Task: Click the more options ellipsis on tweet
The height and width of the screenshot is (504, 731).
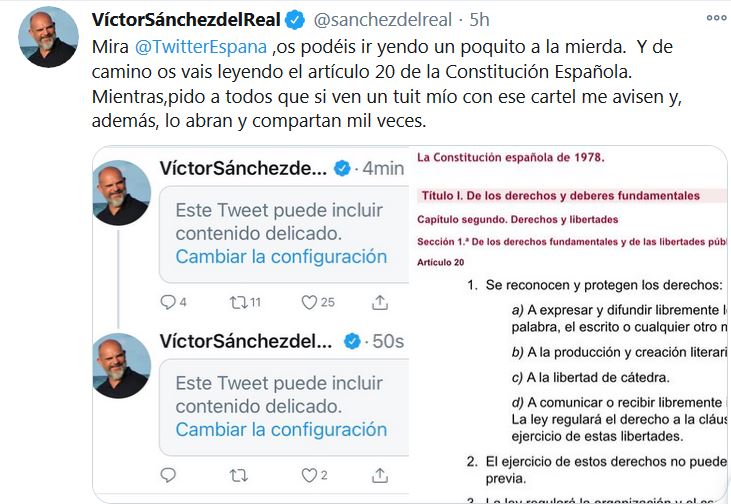Action: coord(716,17)
